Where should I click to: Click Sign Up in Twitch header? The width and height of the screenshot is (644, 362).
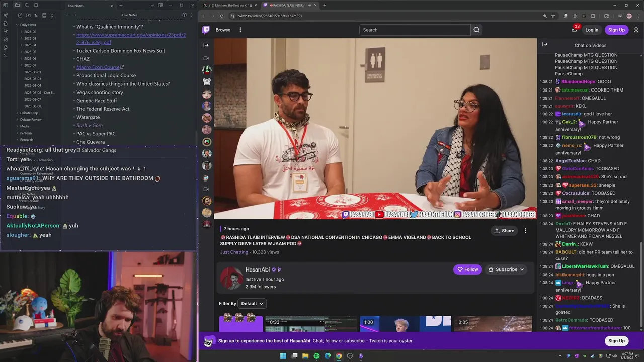click(616, 30)
